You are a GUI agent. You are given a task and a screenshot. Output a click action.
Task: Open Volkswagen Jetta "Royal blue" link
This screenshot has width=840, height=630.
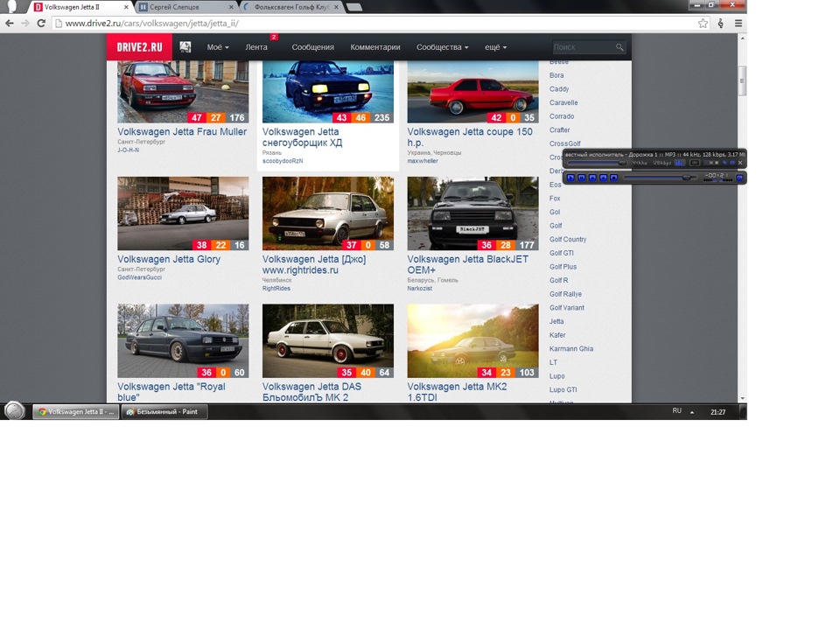point(171,392)
